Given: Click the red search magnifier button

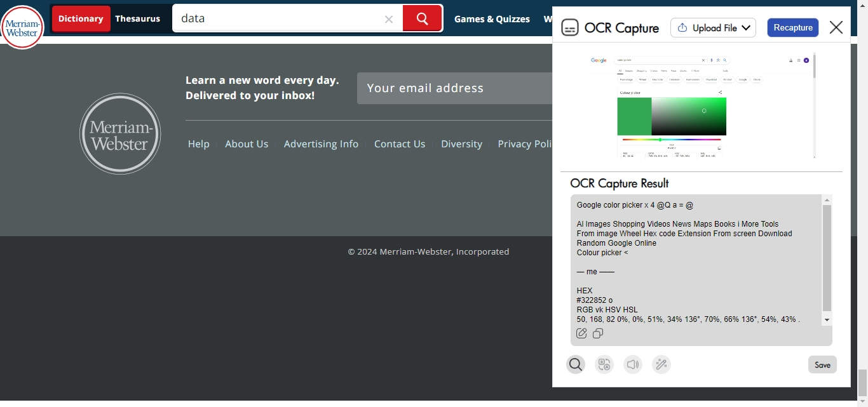Looking at the screenshot, I should tap(423, 18).
